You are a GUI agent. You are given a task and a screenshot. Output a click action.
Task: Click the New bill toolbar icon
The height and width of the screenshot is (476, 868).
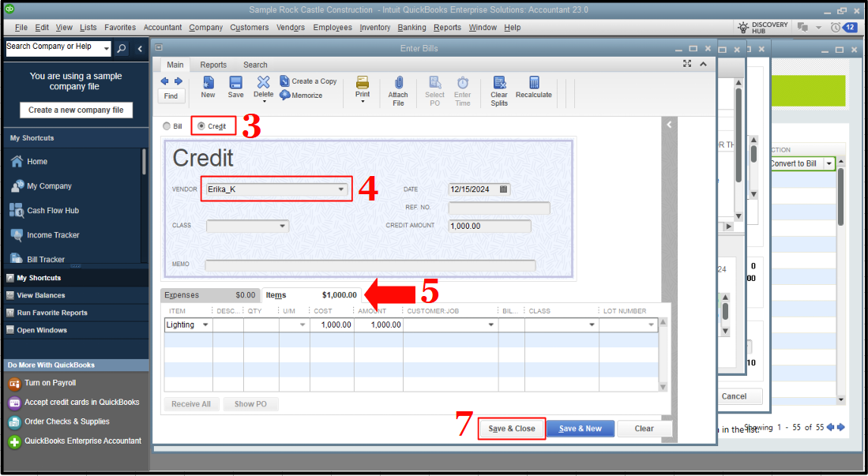(209, 83)
